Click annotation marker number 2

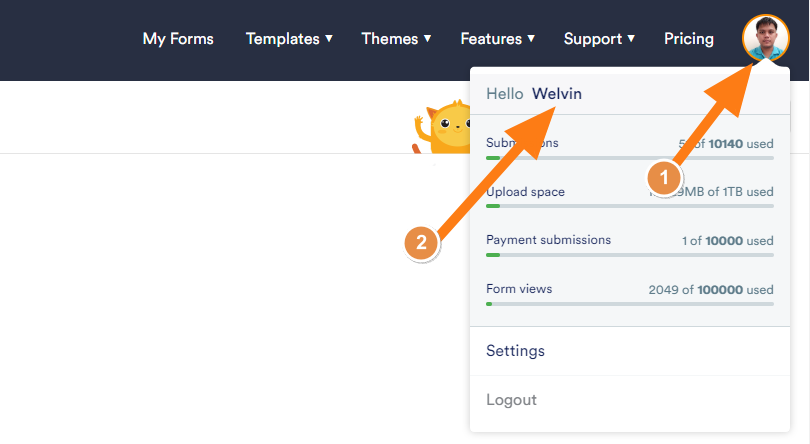click(x=422, y=242)
